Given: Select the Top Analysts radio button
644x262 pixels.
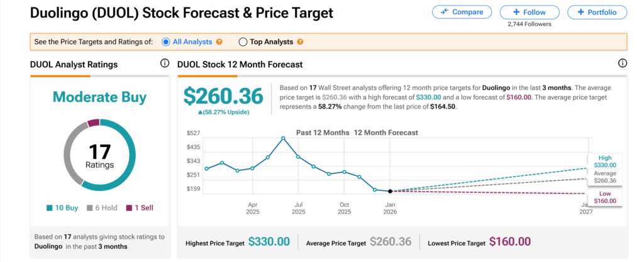Looking at the screenshot, I should point(243,42).
